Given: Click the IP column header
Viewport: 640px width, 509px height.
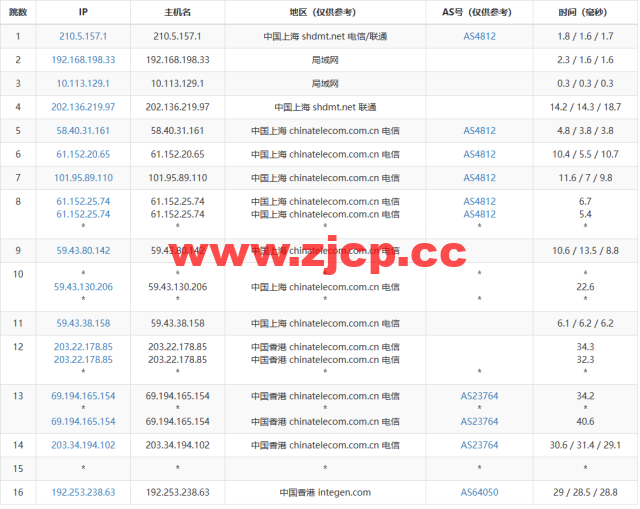Looking at the screenshot, I should point(83,12).
